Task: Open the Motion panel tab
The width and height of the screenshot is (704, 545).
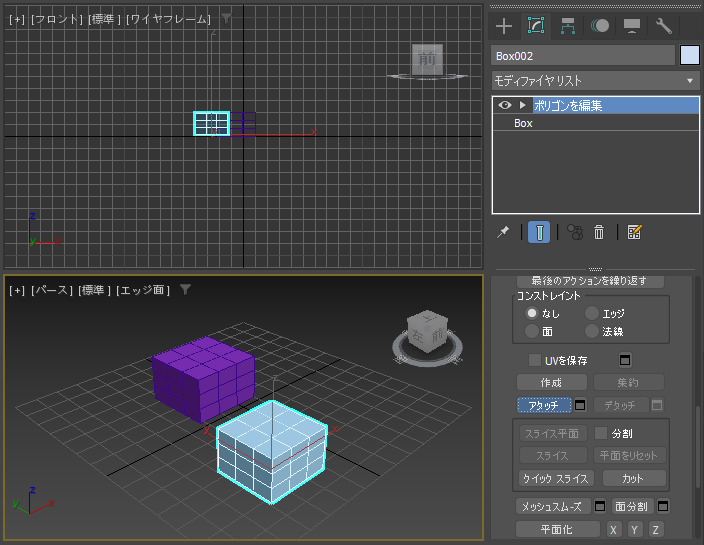Action: pos(600,26)
